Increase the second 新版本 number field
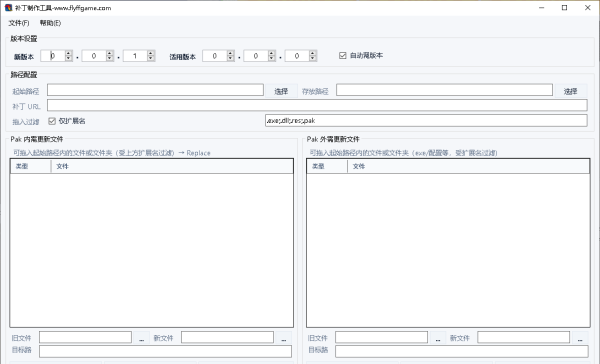This screenshot has width=600, height=364. 110,53
